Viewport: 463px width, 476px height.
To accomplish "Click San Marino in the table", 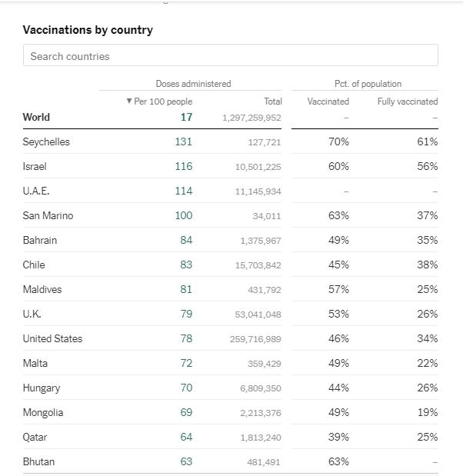I will click(48, 216).
